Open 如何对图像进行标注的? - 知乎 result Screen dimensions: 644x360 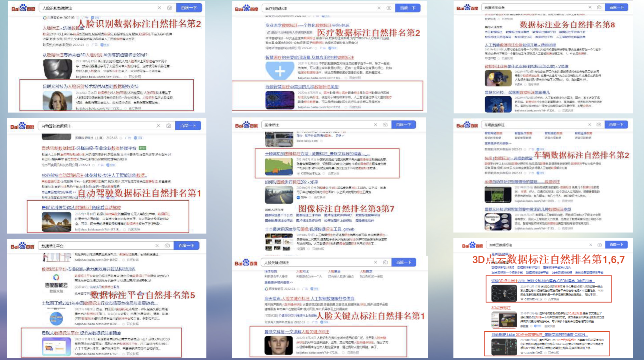click(291, 182)
